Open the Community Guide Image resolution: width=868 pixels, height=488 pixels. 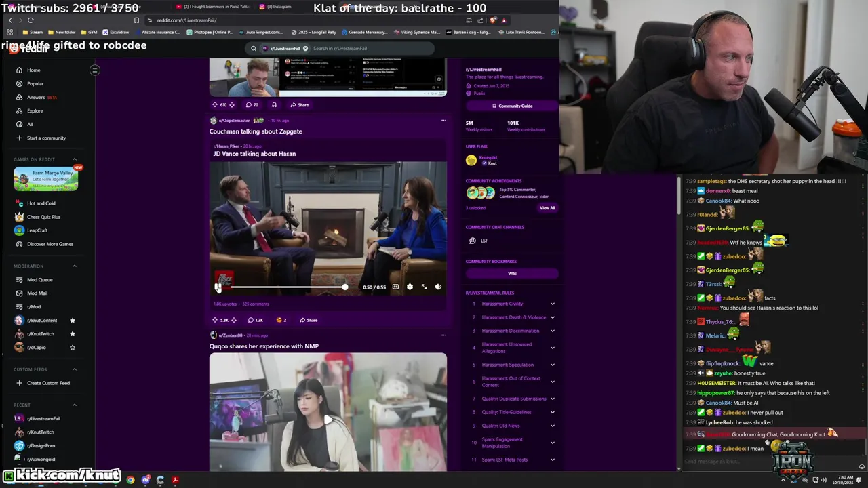coord(512,106)
